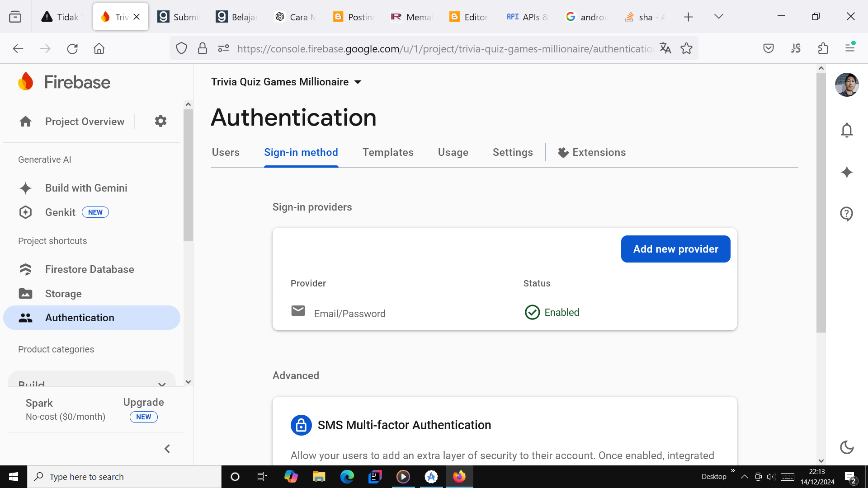
Task: Select the Sign-in method tab
Action: tap(301, 153)
